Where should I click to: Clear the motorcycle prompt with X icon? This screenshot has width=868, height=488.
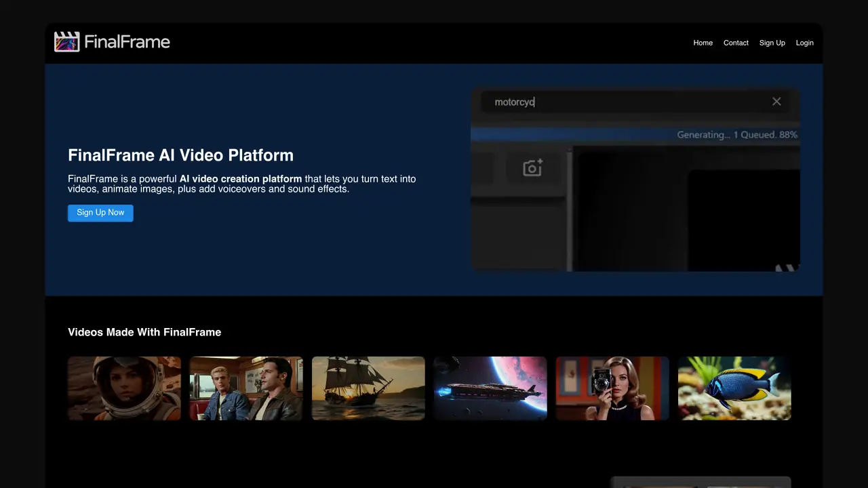tap(776, 102)
